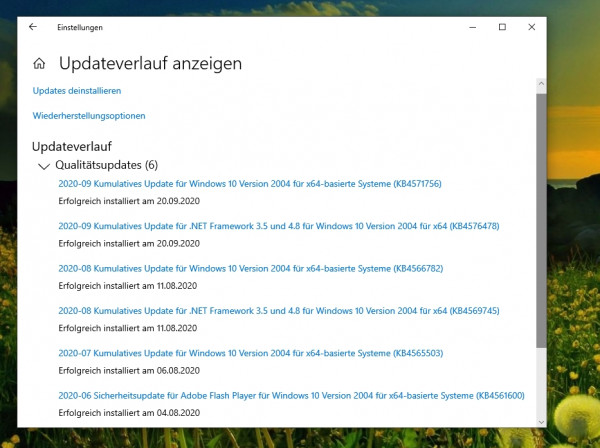This screenshot has width=600, height=448.
Task: Open 2020-07 cumulative update KB4565503
Action: [251, 353]
